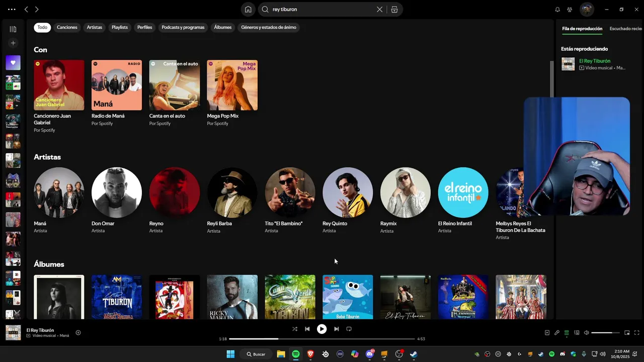The width and height of the screenshot is (644, 362).
Task: Click Maná artist link in player bar
Action: 64,335
